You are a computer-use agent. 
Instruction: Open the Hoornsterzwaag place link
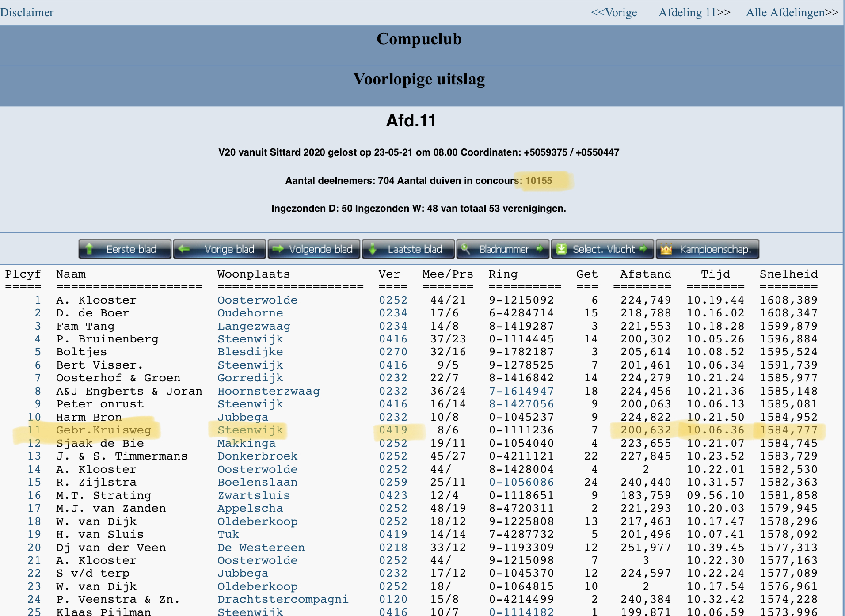point(268,391)
